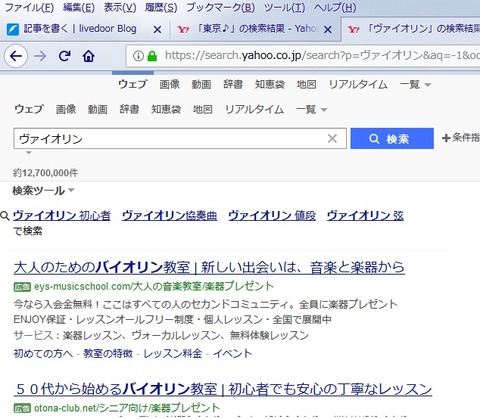Select 知恵袋 in lower navigation row
Image resolution: width=480 pixels, height=419 pixels.
click(x=166, y=109)
